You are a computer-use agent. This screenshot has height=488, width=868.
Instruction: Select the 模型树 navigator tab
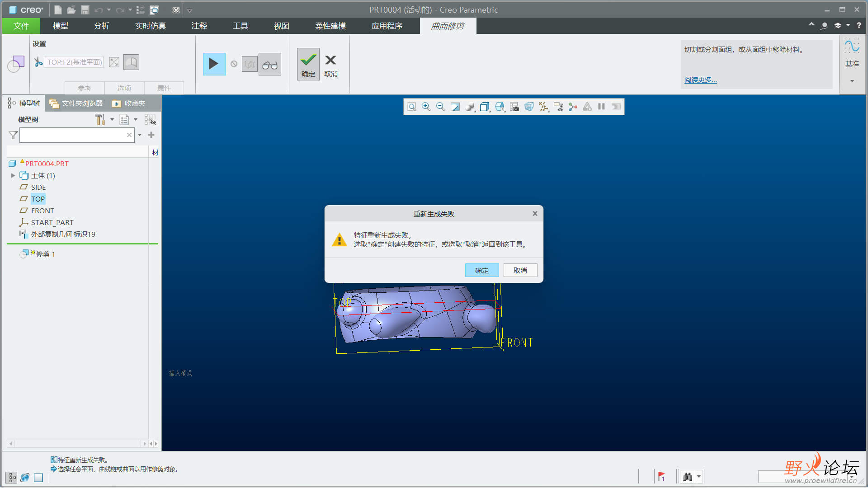(24, 103)
